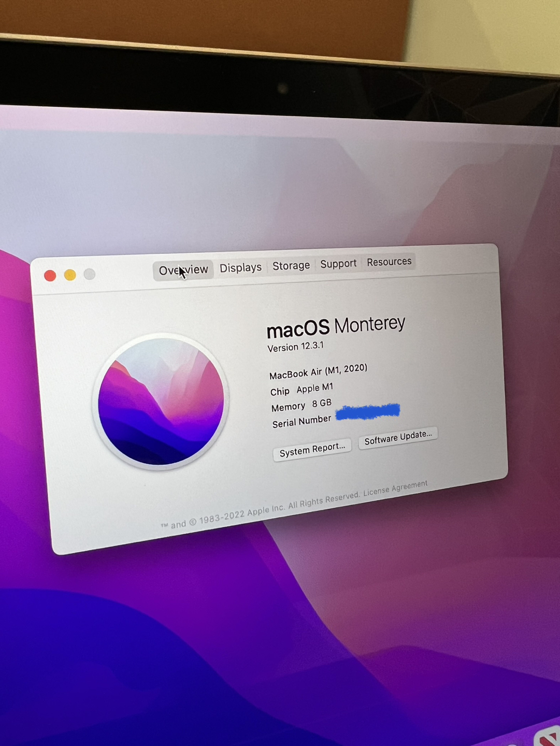Click the Serial Number label
The width and height of the screenshot is (560, 746).
301,421
